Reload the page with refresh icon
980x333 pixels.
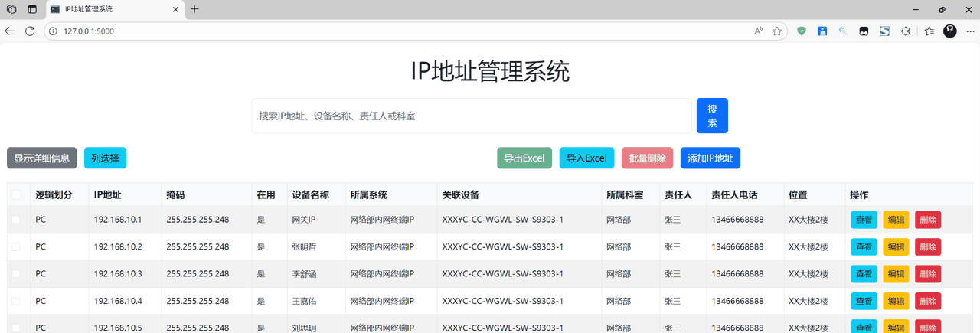pos(30,31)
